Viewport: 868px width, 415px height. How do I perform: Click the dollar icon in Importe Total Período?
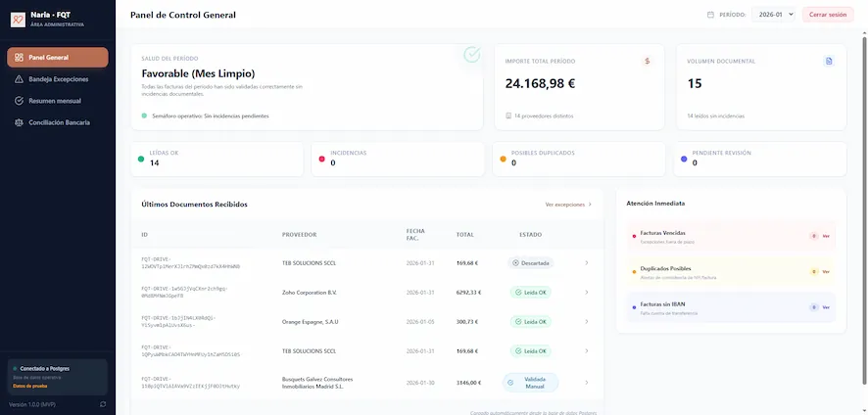648,61
